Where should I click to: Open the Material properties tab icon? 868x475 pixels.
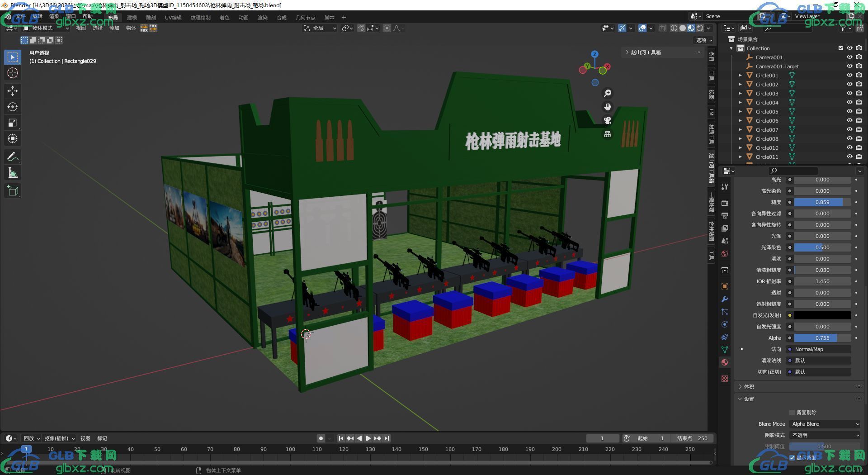pos(725,362)
